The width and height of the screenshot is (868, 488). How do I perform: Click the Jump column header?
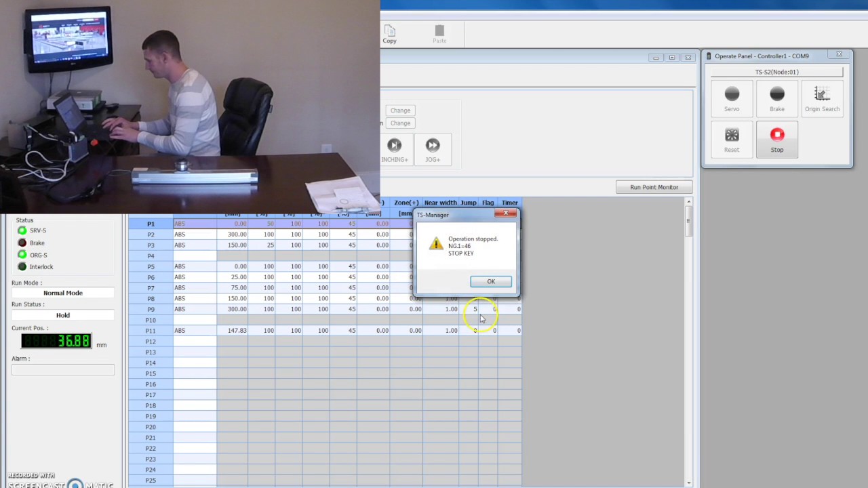(469, 203)
